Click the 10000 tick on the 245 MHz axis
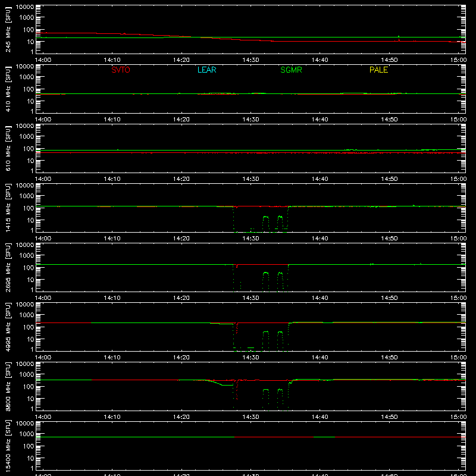 (x=25, y=7)
